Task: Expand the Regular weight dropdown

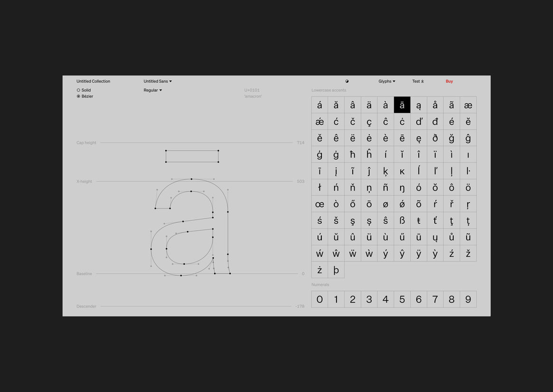Action: (x=153, y=90)
